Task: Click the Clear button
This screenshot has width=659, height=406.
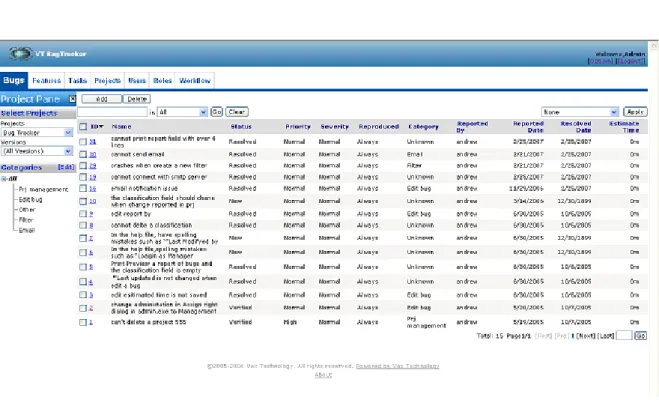Action: 237,112
